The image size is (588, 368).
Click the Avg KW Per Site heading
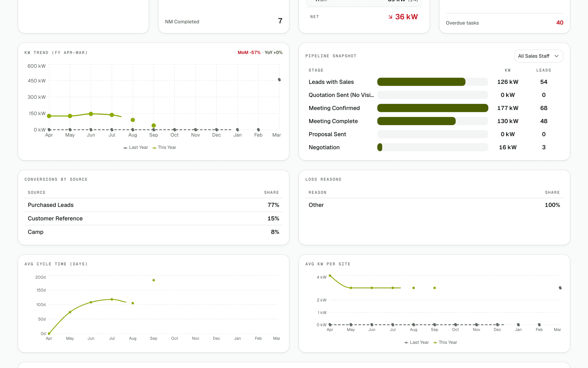coord(328,264)
